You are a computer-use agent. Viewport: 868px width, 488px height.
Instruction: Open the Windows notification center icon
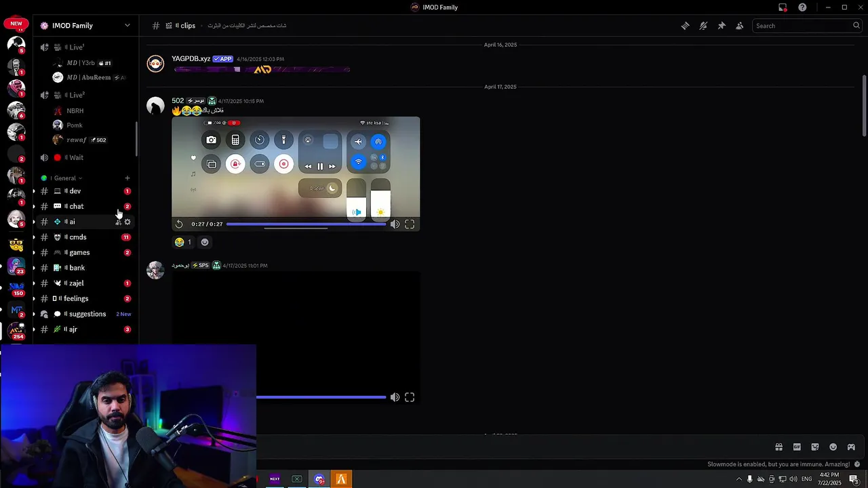(854, 479)
